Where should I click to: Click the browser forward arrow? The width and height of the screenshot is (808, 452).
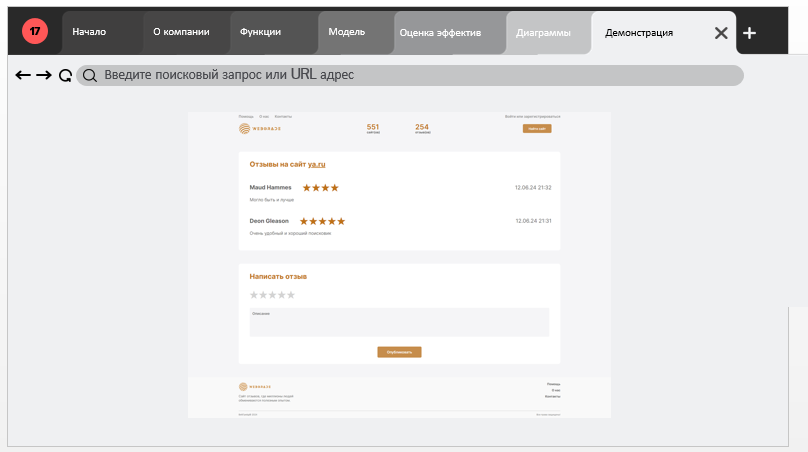(x=44, y=75)
